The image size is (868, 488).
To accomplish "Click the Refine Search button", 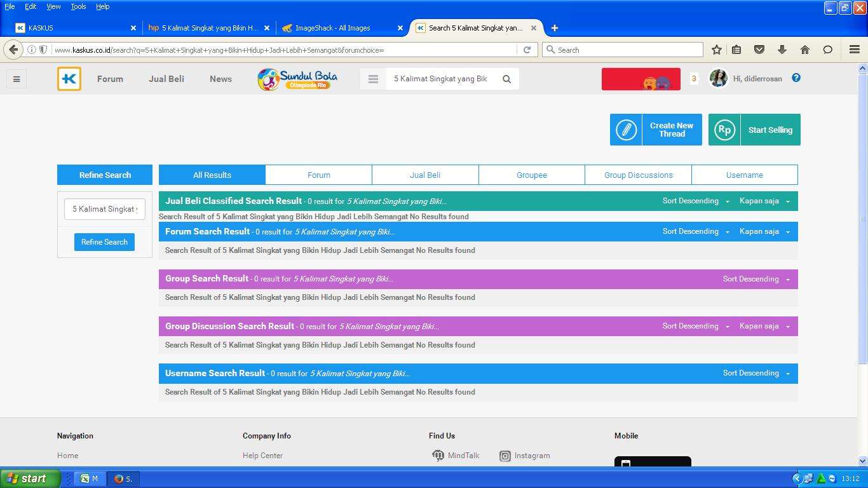I will pyautogui.click(x=104, y=241).
